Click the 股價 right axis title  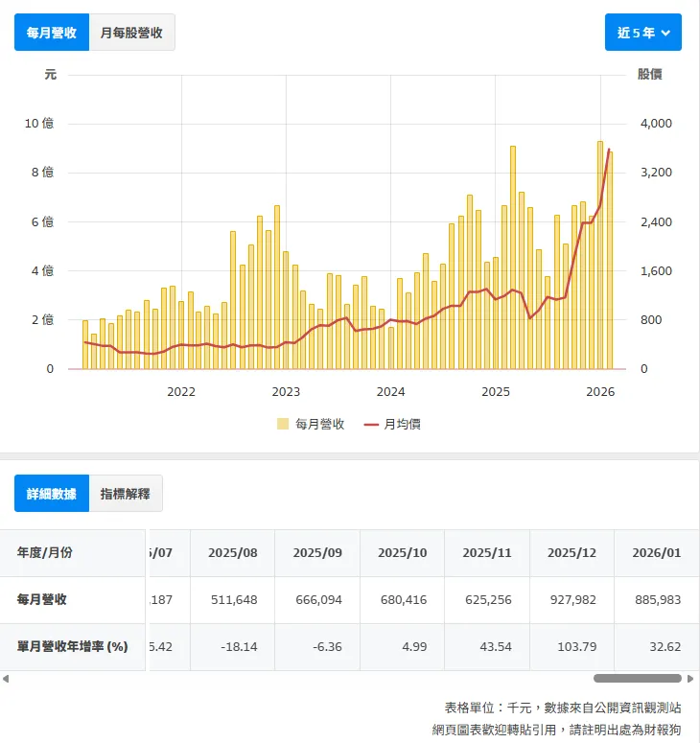[650, 75]
